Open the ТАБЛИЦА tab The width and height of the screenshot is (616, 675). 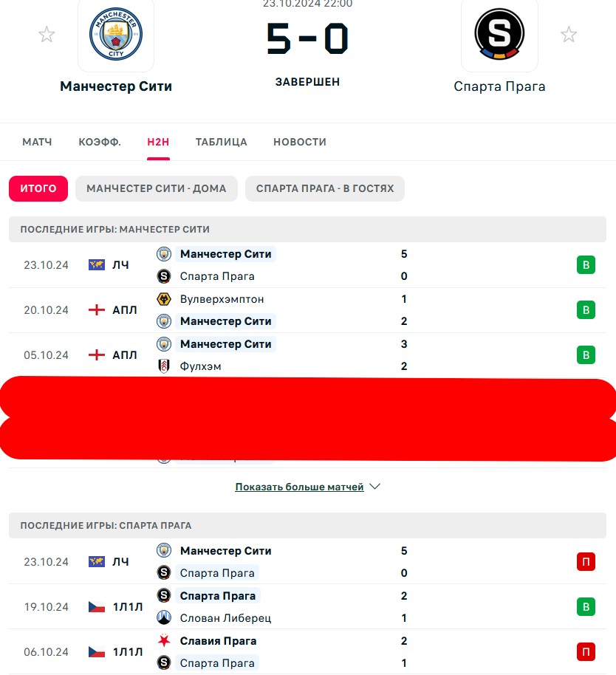[x=222, y=142]
